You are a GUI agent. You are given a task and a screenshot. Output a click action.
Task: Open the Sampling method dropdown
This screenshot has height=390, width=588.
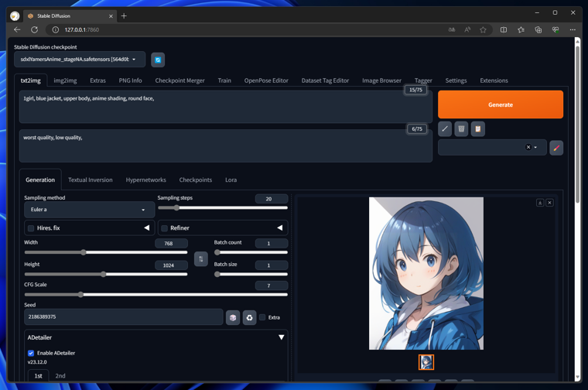pos(89,210)
